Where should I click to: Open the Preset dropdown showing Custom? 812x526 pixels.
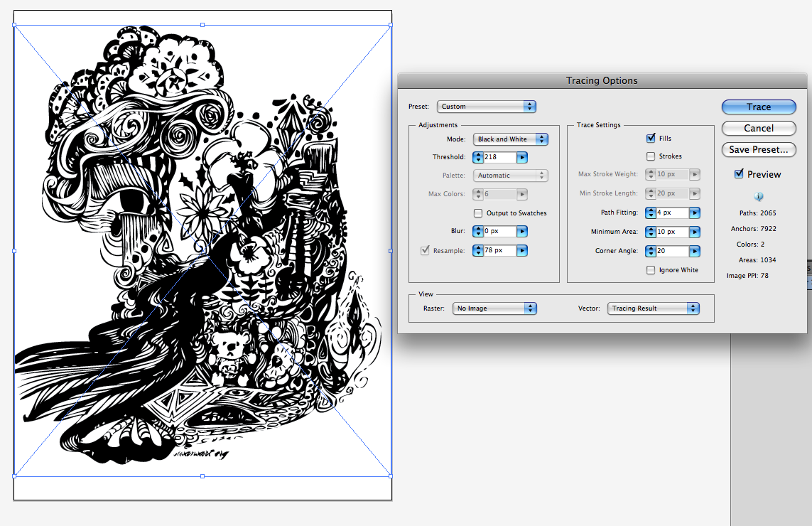[486, 106]
